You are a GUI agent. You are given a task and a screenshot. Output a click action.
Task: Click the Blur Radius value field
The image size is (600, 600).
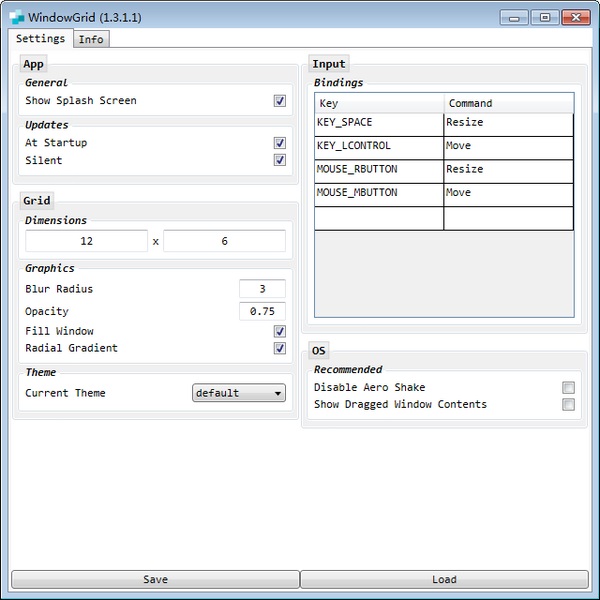[x=262, y=289]
